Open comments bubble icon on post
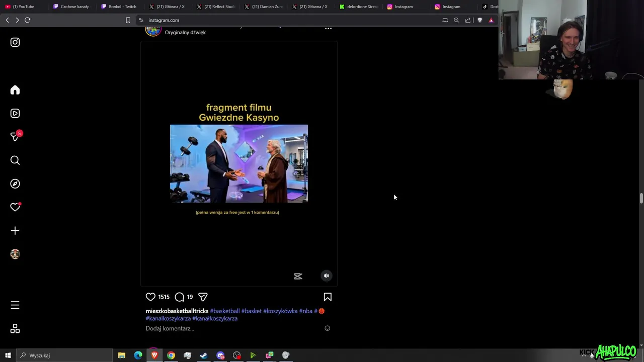The width and height of the screenshot is (644, 362). tap(180, 297)
